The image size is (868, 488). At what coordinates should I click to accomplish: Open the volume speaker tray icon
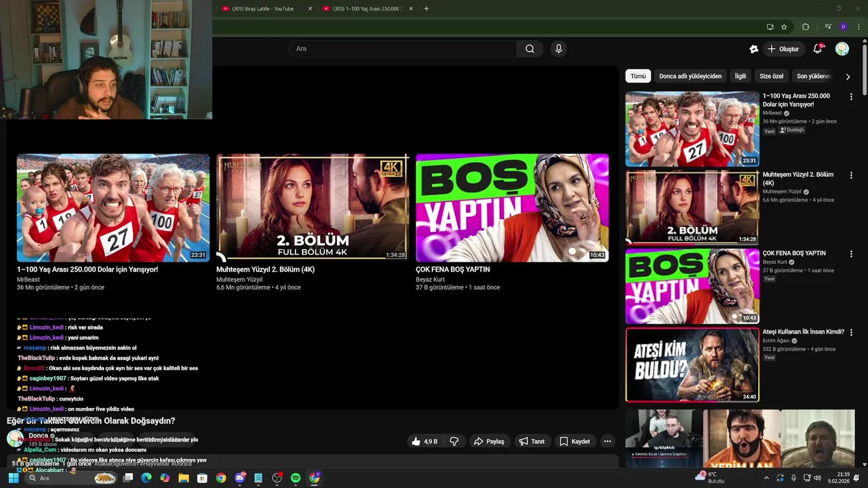pyautogui.click(x=817, y=478)
